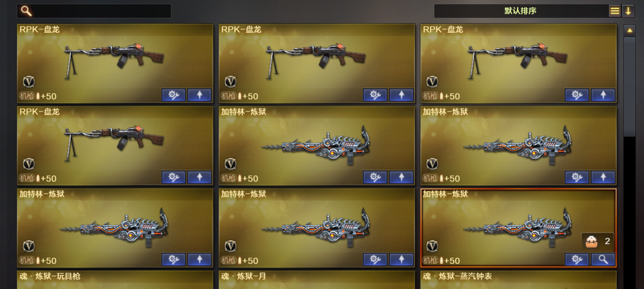644x289 pixels.
Task: Click 机枪 tag on highlighted 加特林-炼狱 card
Action: (x=430, y=260)
